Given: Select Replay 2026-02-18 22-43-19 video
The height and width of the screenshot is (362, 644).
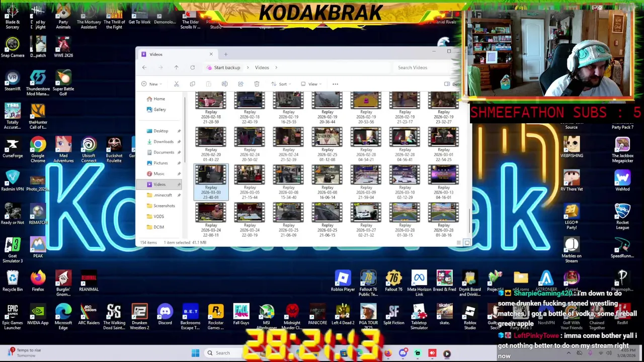Looking at the screenshot, I should (x=250, y=109).
